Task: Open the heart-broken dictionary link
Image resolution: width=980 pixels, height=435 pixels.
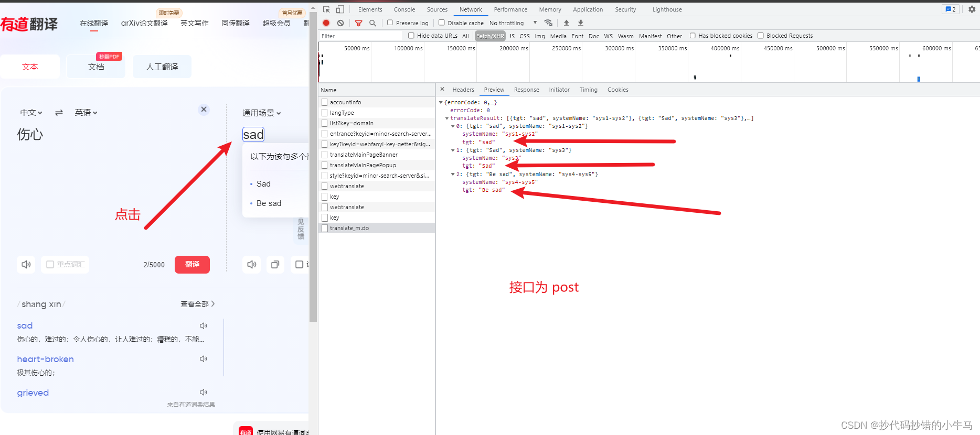Action: (x=46, y=359)
